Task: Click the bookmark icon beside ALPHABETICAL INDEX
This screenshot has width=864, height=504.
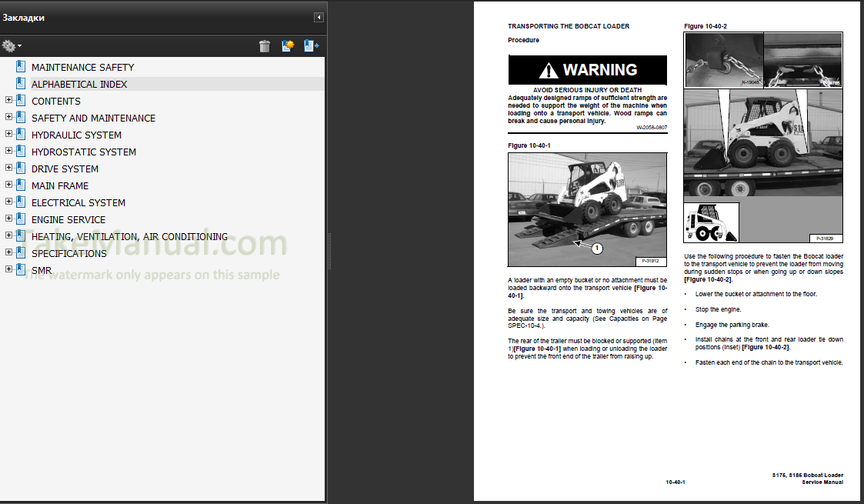Action: [x=21, y=84]
